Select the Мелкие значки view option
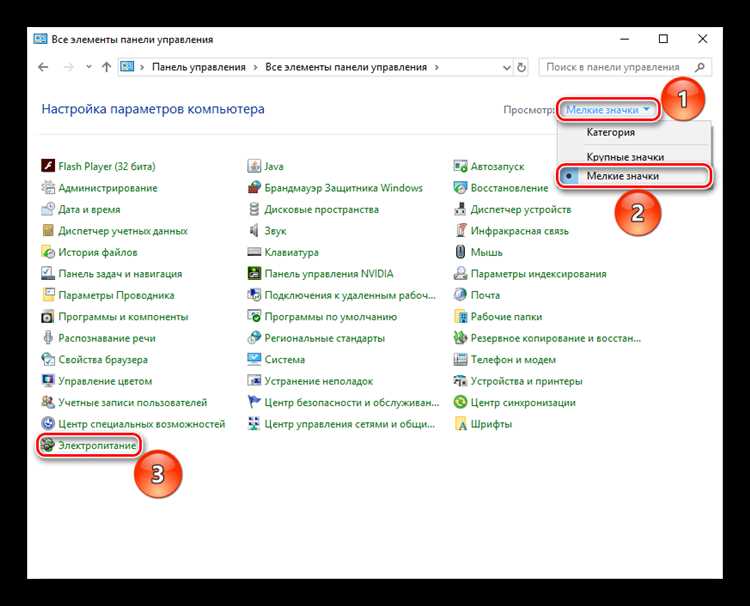The height and width of the screenshot is (606, 750). pyautogui.click(x=635, y=176)
